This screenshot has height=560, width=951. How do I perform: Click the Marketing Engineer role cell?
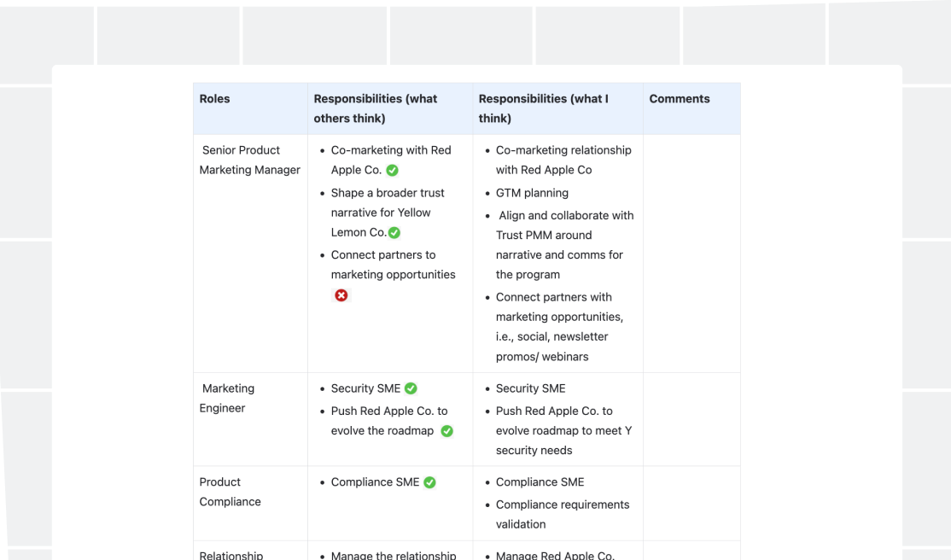pos(250,419)
